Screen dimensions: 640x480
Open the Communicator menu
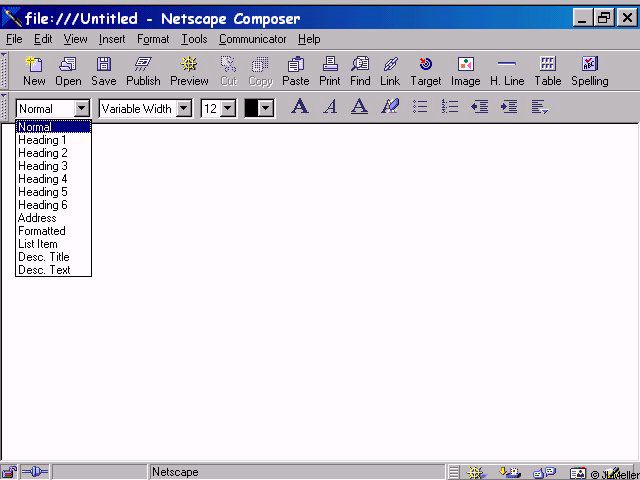point(253,39)
